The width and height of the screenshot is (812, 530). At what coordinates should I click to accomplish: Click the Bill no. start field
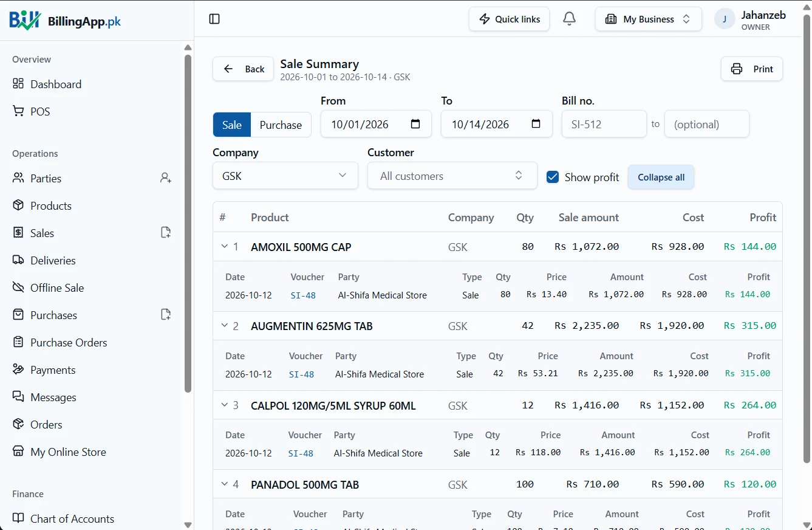[x=604, y=124]
